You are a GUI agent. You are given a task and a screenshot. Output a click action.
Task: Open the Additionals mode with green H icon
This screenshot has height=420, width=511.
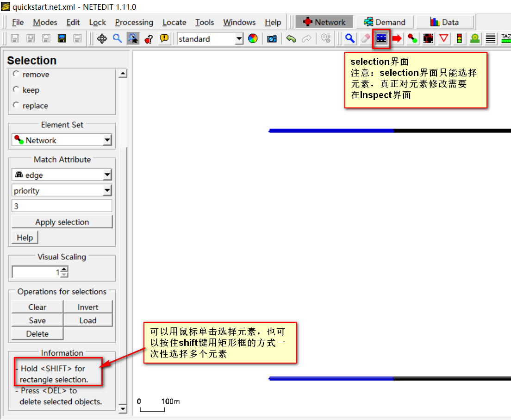pyautogui.click(x=474, y=38)
